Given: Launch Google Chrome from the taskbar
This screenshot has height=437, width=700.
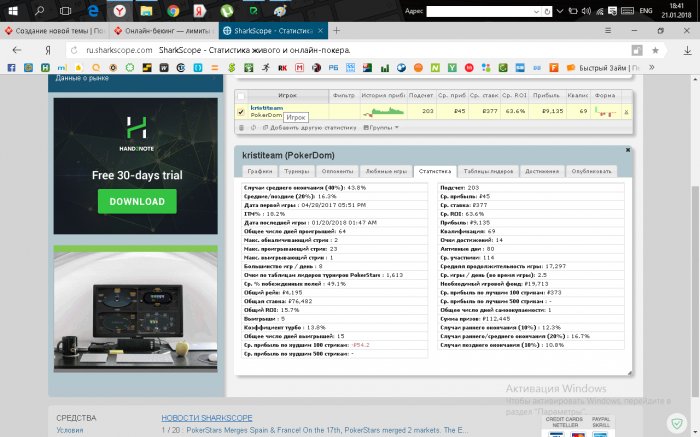Looking at the screenshot, I should coord(173,11).
